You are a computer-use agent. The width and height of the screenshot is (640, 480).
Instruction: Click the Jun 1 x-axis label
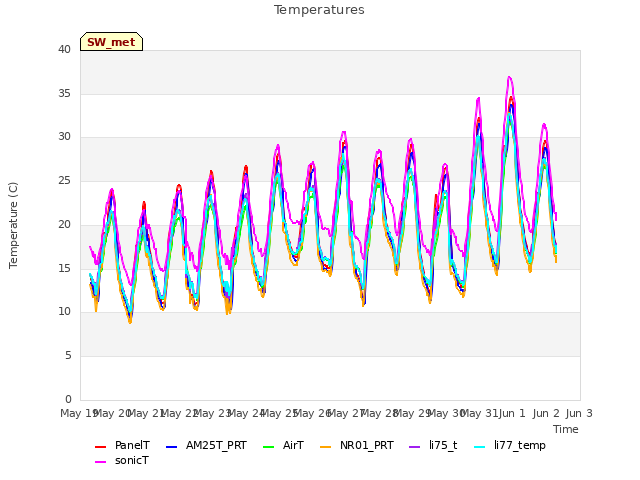point(512,413)
